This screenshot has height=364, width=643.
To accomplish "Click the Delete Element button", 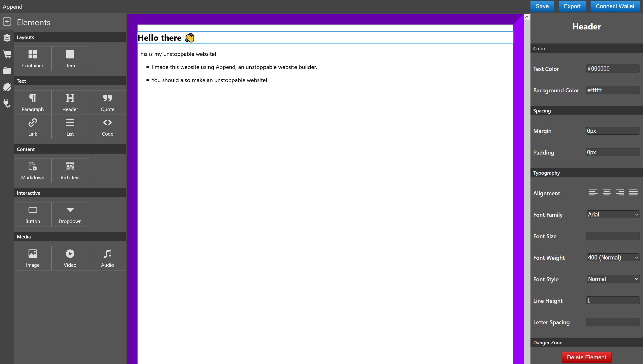I will point(586,357).
